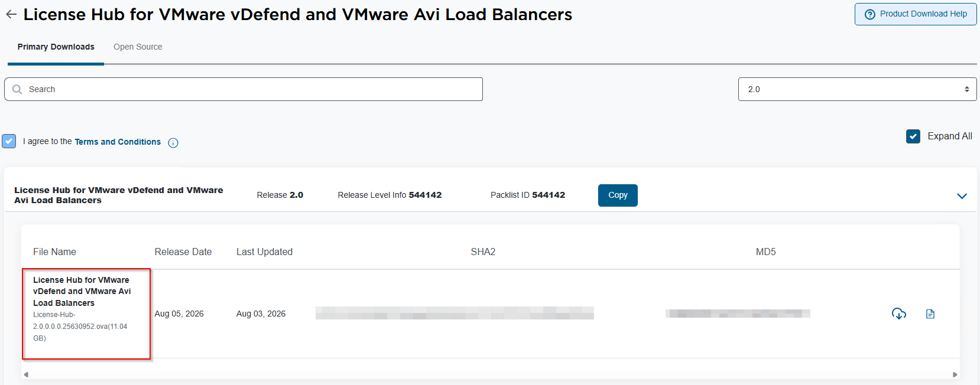The width and height of the screenshot is (980, 385).
Task: Click the Release Date column header
Action: coord(183,252)
